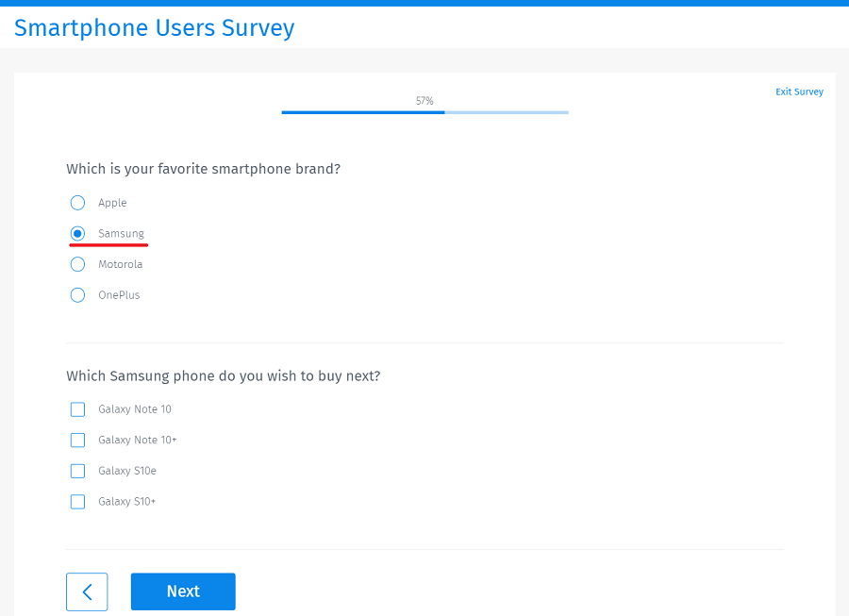Check the Galaxy Note 10 checkbox

coord(78,409)
